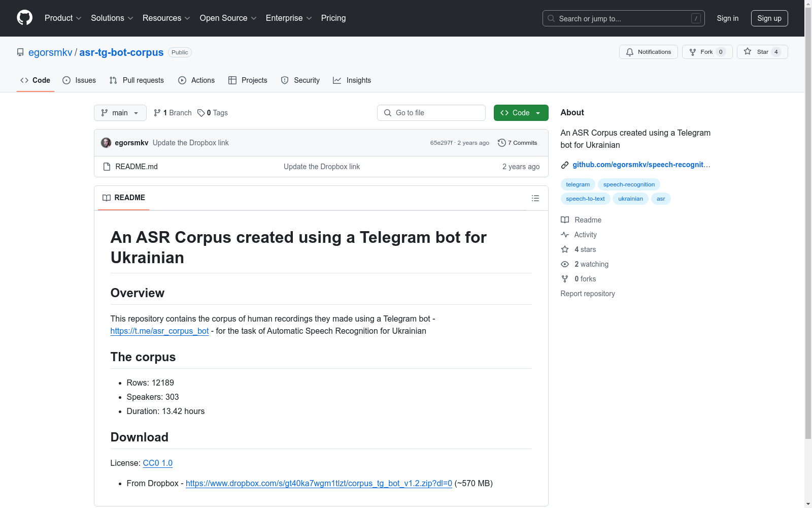Open commit hash 65e297f

click(x=441, y=143)
